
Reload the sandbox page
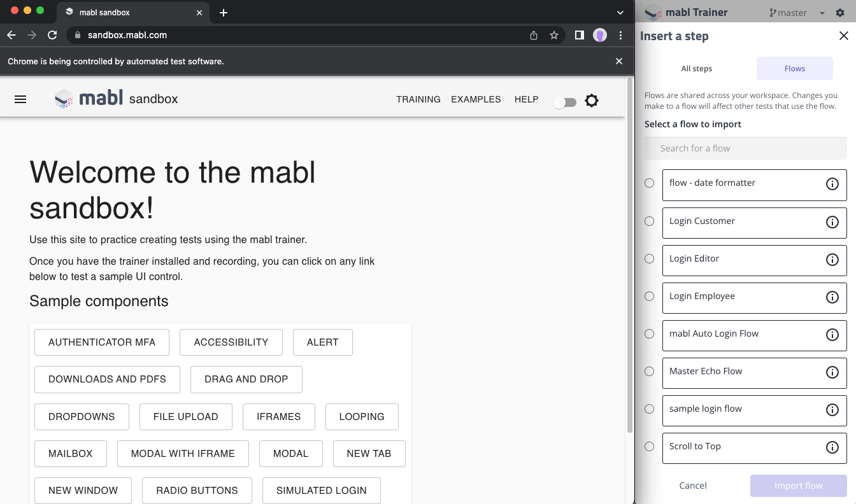pyautogui.click(x=52, y=35)
